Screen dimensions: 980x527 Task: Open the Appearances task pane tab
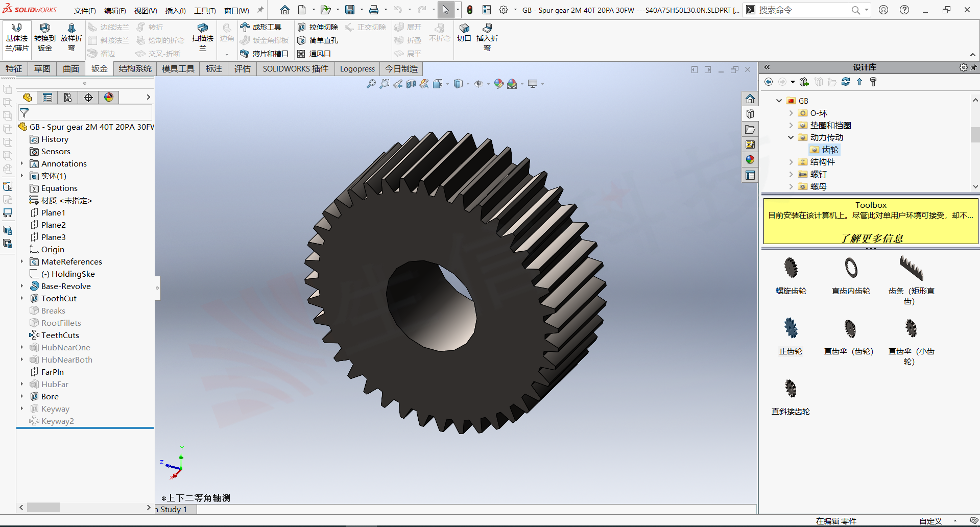click(750, 160)
